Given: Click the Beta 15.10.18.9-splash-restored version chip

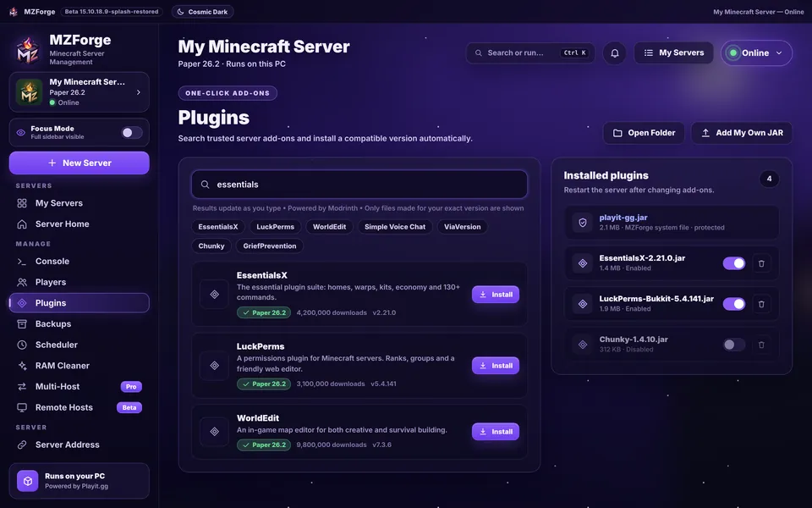Looking at the screenshot, I should pyautogui.click(x=112, y=11).
